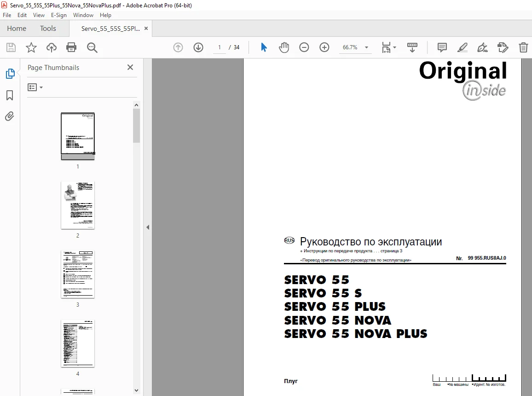Viewport: 532px width, 396px height.
Task: Open the Window menu
Action: click(83, 15)
